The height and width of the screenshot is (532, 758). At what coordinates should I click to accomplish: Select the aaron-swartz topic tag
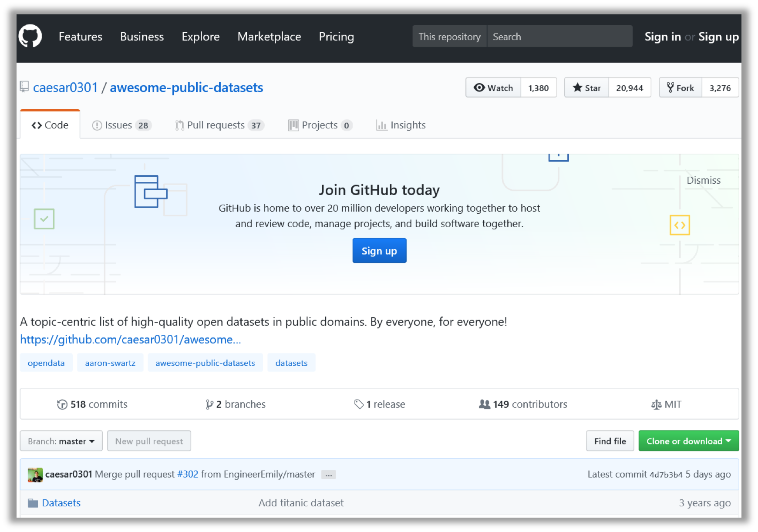pyautogui.click(x=110, y=363)
